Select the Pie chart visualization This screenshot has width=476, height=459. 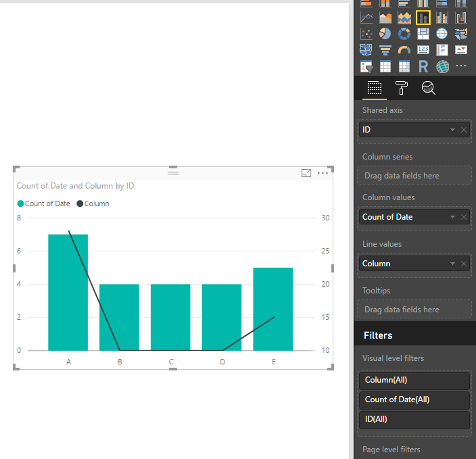click(385, 34)
